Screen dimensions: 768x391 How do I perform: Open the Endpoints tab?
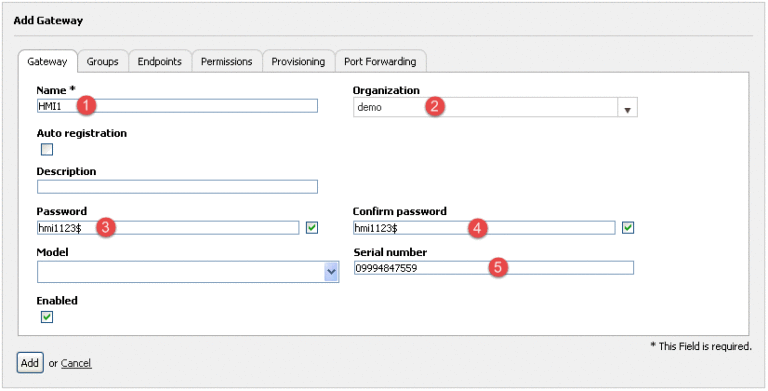[x=160, y=62]
